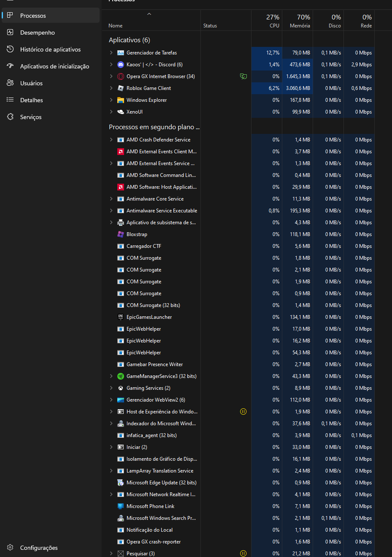Click the efficiency mode leaf icon for Opera GX
392x557 pixels.
coord(243,76)
